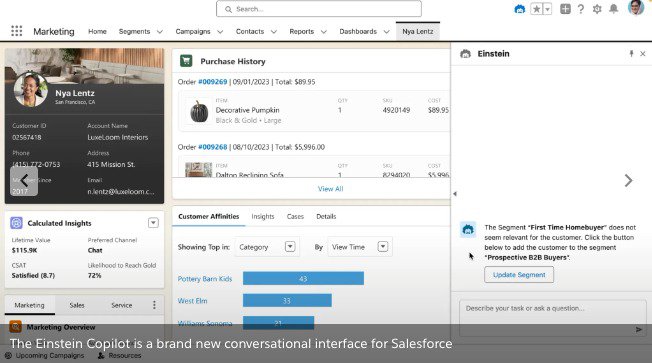
Task: Expand the Segments menu chevron
Action: 160,32
